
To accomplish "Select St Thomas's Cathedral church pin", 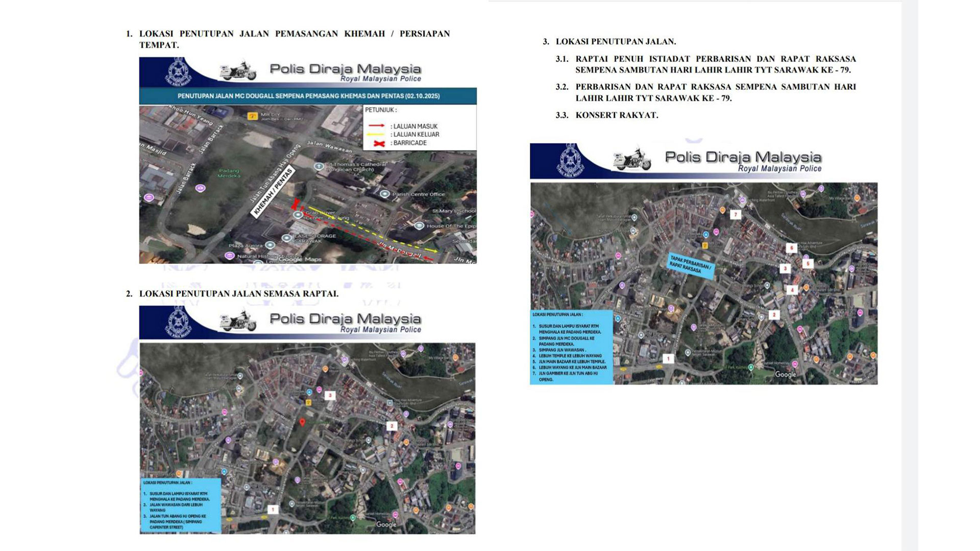I will point(319,166).
